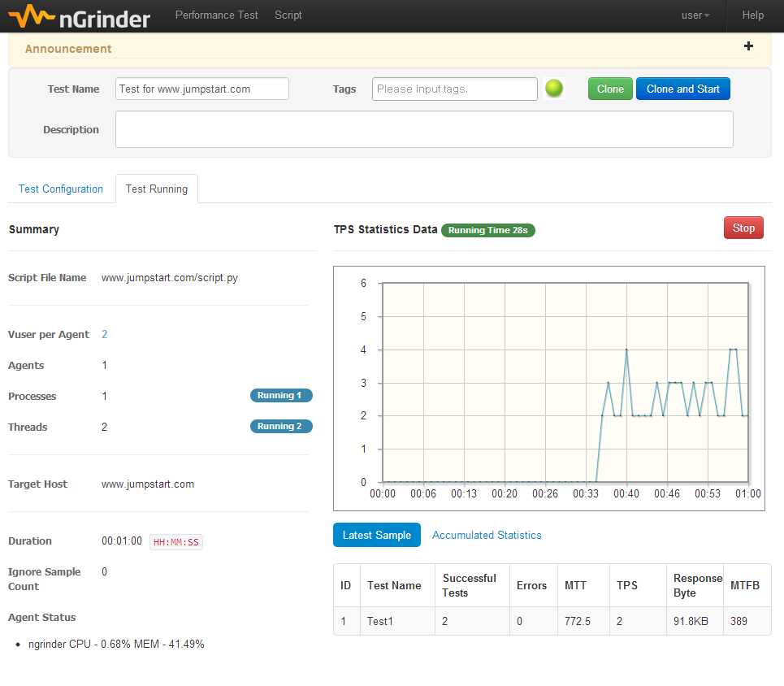Click the Running 1 badge beside Processes
The image size is (784, 686).
click(281, 395)
